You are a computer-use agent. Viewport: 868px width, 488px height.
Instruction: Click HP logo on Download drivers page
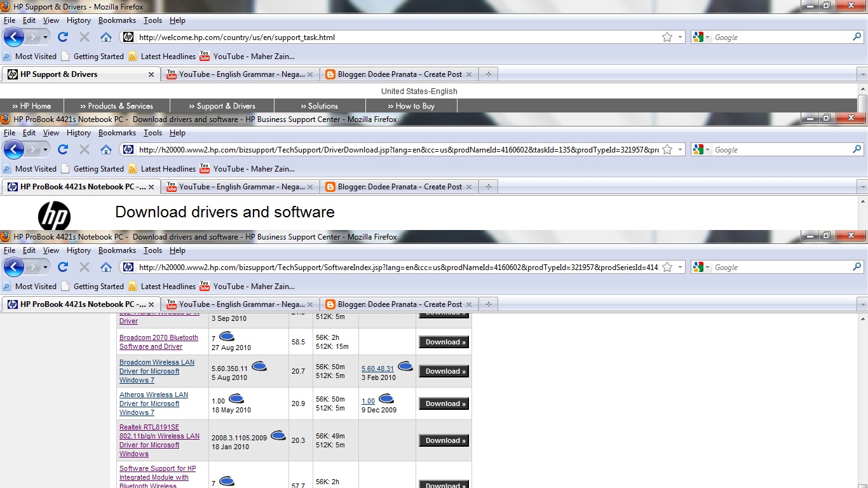[54, 216]
